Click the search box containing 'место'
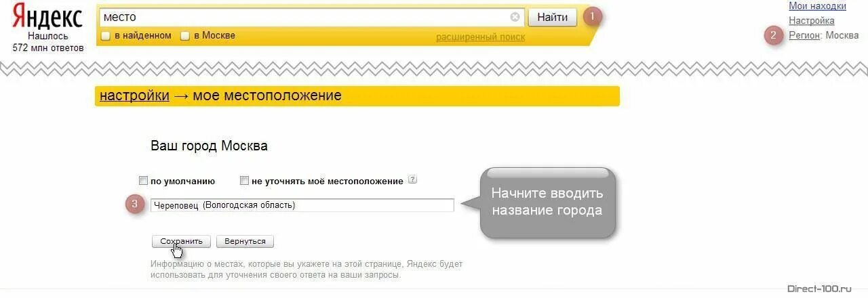Screen dimensions: 868x298 [x=312, y=17]
